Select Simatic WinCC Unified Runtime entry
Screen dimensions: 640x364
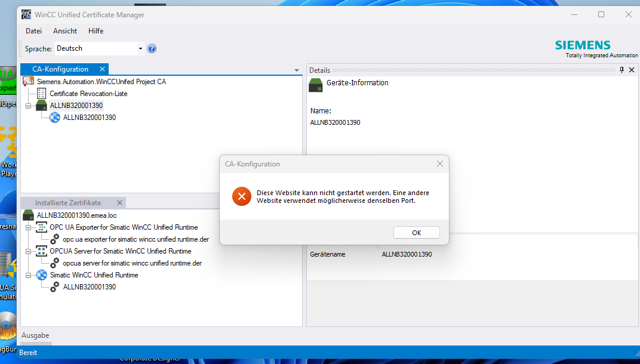[x=94, y=275]
